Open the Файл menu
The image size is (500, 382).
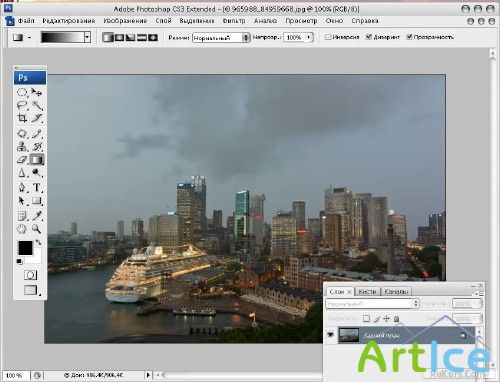[26, 21]
